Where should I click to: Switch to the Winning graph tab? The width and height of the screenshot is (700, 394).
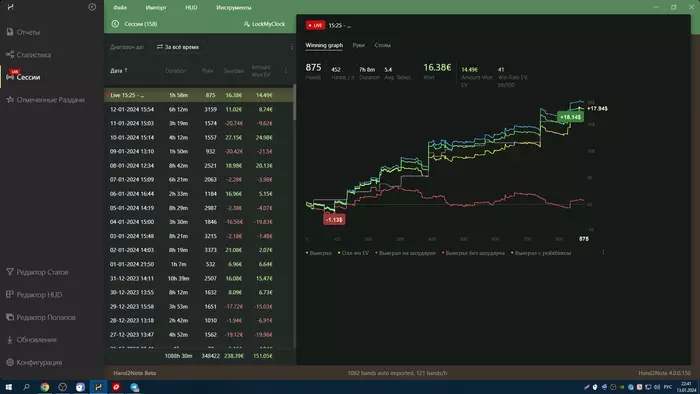324,45
